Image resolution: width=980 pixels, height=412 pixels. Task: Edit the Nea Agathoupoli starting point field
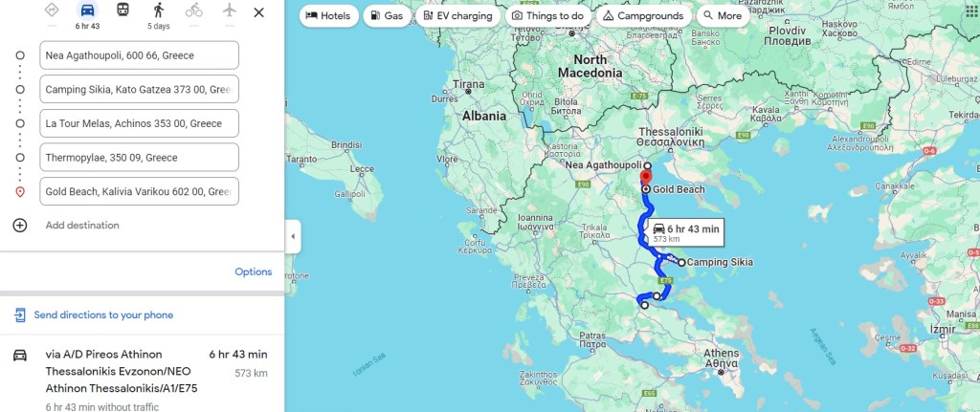[139, 55]
